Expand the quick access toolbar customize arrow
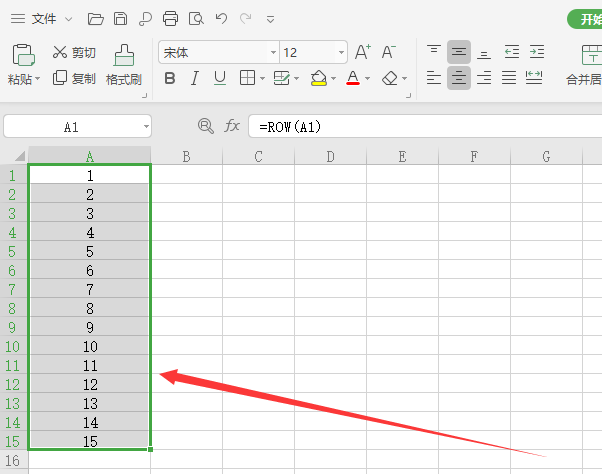Screen dimensions: 602x474 pyautogui.click(x=270, y=19)
